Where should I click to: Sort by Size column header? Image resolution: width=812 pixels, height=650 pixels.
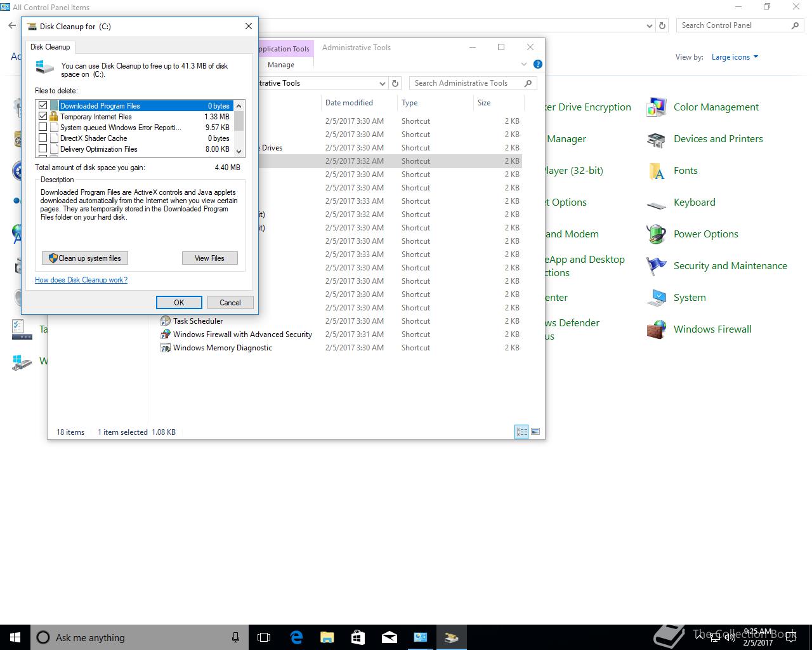tap(499, 103)
